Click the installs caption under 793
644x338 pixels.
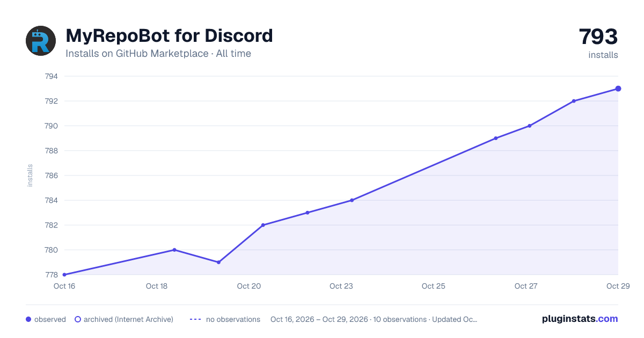click(x=603, y=55)
